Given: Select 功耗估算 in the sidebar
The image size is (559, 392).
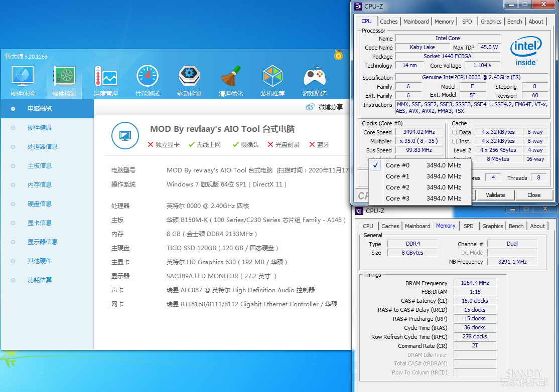Looking at the screenshot, I should coord(40,280).
